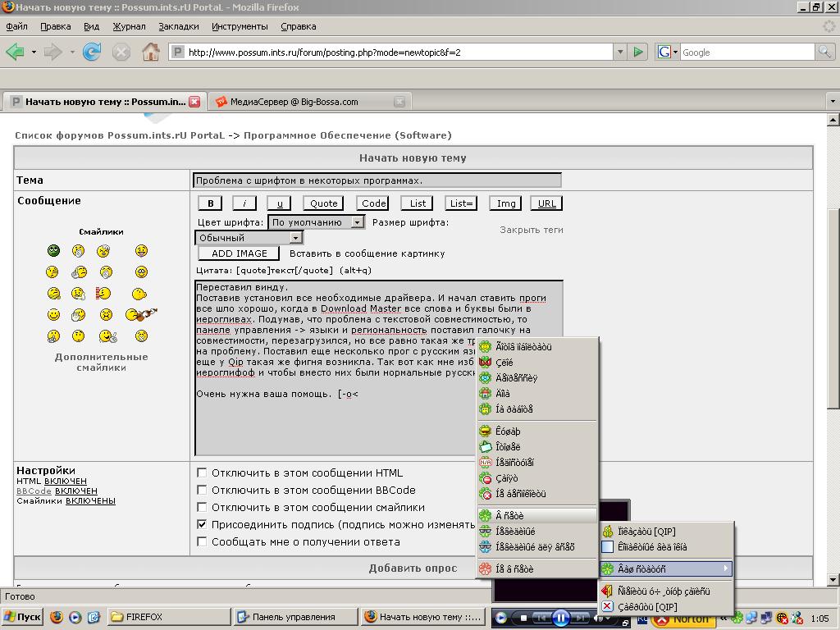
Task: Click into the 'Тема' subject text field
Action: pos(377,180)
